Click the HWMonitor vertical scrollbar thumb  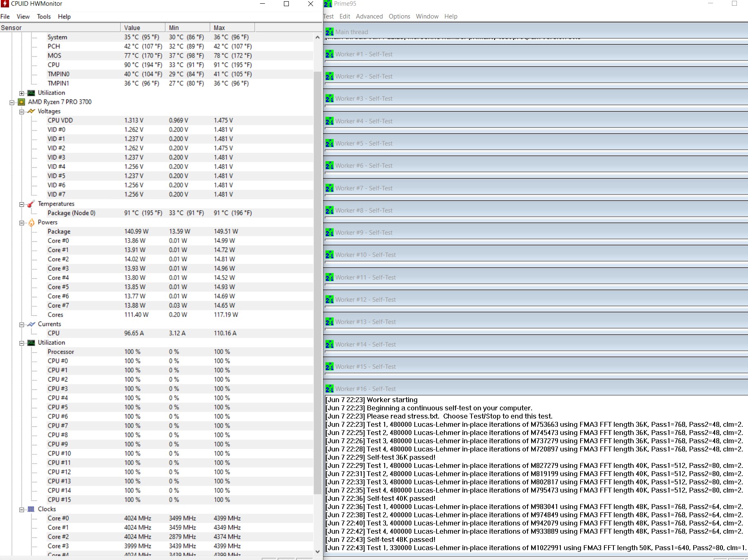[x=317, y=283]
